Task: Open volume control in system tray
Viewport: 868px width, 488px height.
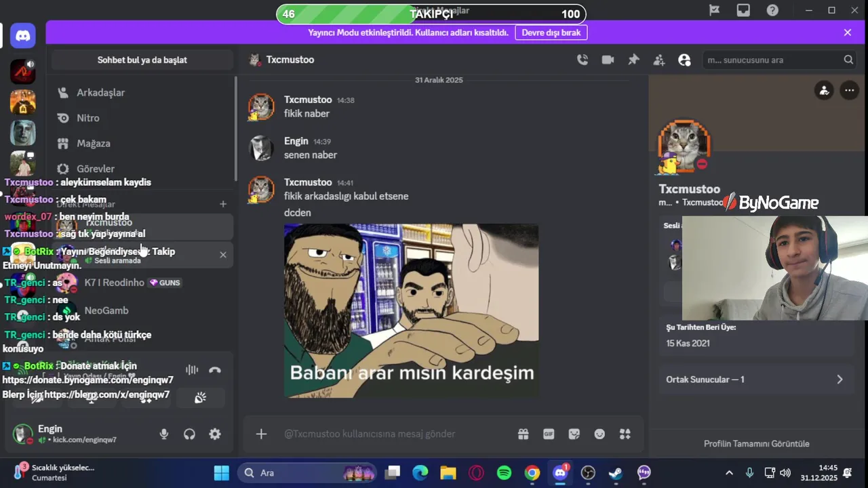Action: [x=785, y=473]
